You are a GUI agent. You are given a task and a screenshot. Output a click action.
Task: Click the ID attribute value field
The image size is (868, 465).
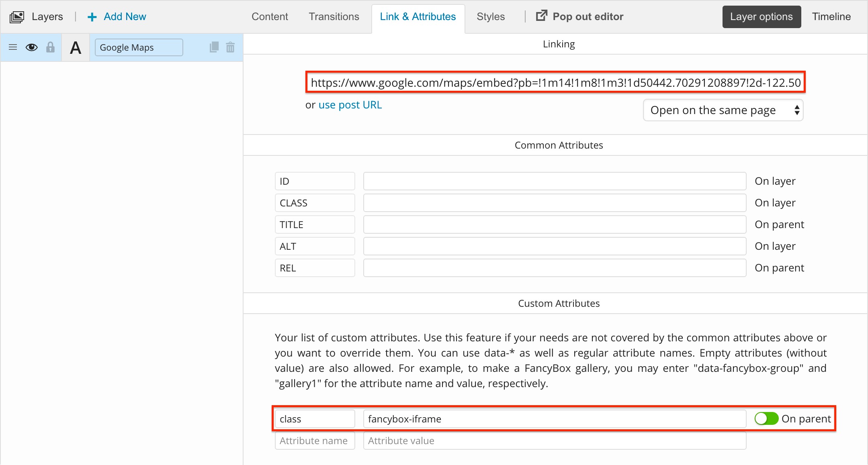555,181
